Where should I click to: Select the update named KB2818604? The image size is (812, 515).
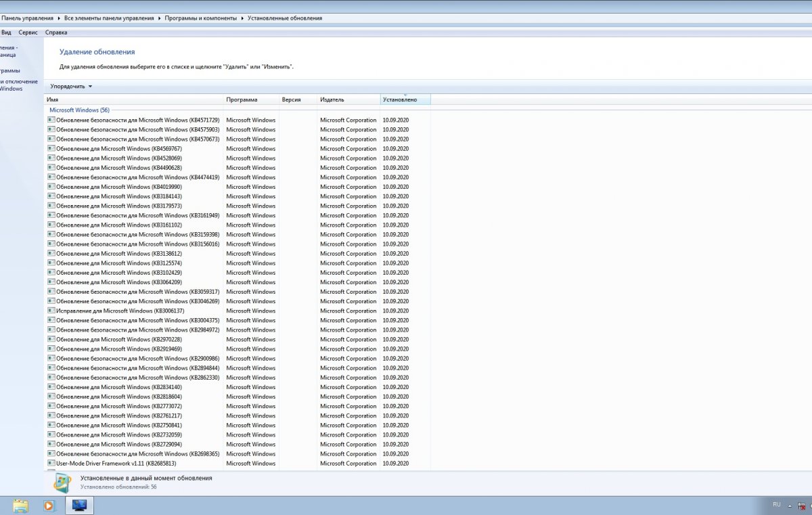coord(119,397)
